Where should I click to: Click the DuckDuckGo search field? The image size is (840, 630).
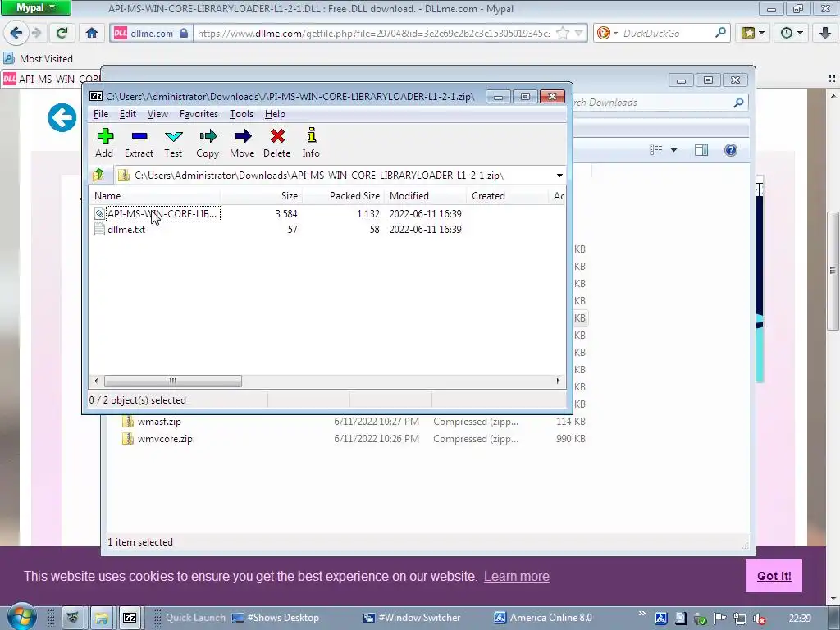pos(667,33)
